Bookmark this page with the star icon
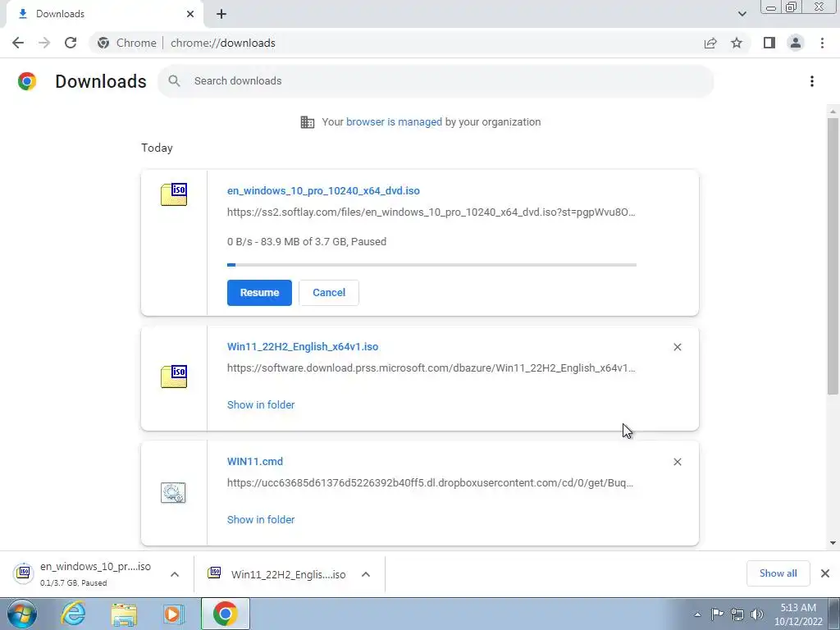 click(737, 43)
